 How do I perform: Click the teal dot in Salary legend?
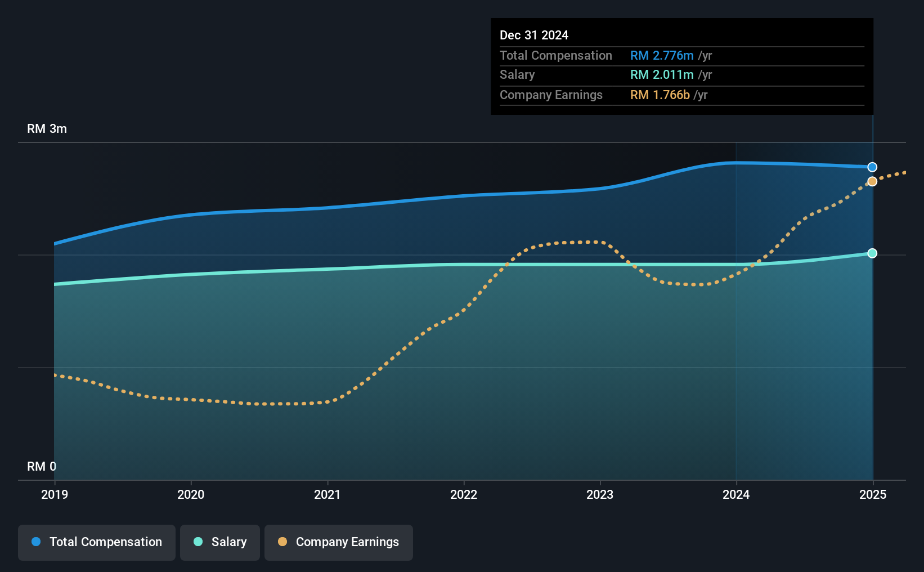198,542
